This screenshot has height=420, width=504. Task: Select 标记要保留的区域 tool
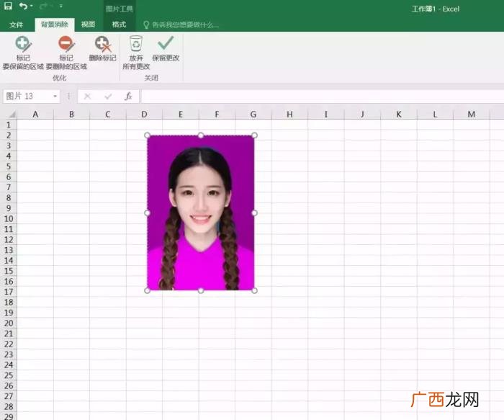(x=23, y=53)
